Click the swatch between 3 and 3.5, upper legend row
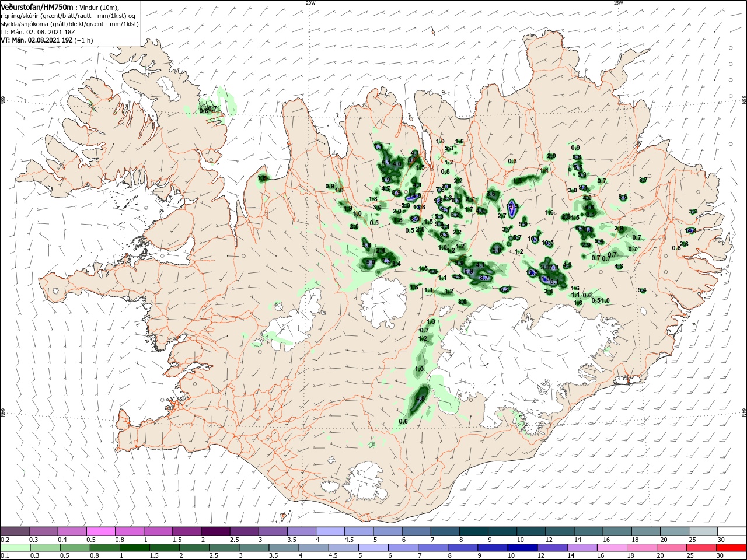Screen dimensions: 747x560 (x=273, y=531)
